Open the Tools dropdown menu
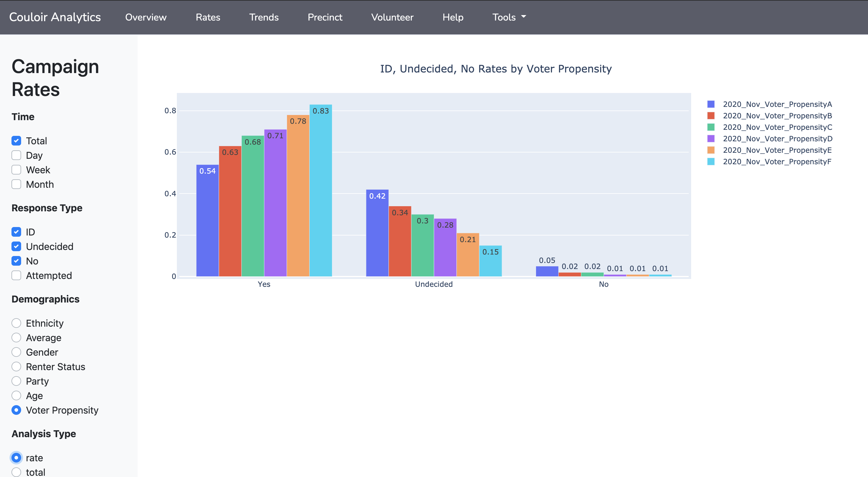The width and height of the screenshot is (868, 477). point(504,17)
